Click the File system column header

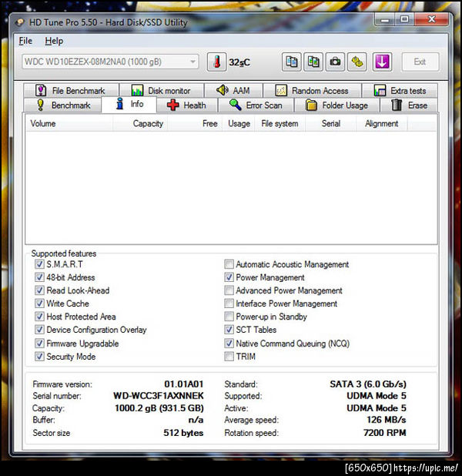pyautogui.click(x=280, y=123)
